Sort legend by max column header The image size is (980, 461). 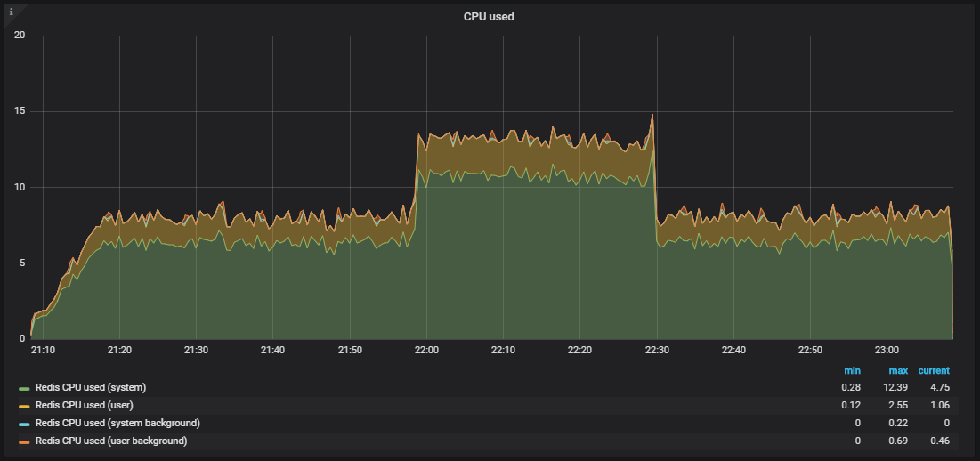(x=898, y=370)
